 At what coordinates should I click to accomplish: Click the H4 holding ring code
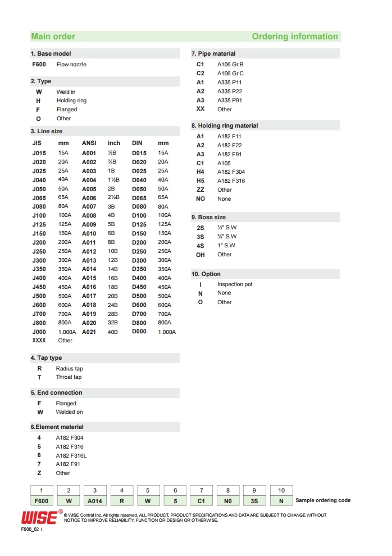pos(200,171)
